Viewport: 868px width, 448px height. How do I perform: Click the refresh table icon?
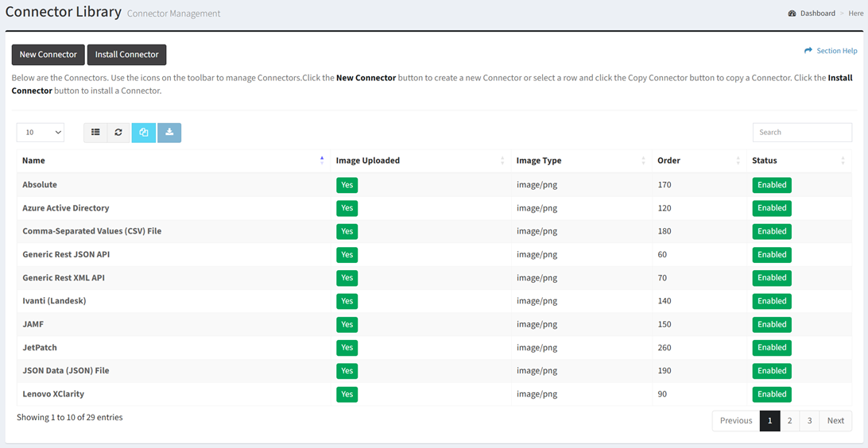coord(118,133)
